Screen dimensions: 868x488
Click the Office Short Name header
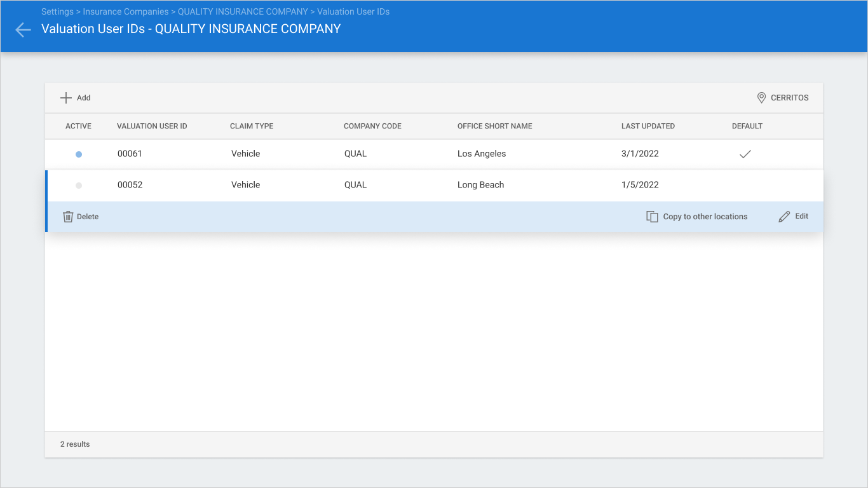[495, 126]
